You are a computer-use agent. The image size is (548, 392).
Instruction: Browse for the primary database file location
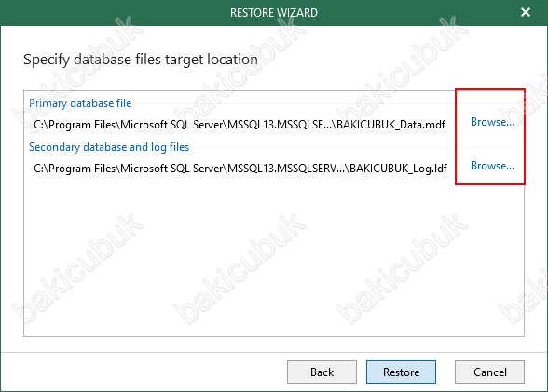click(x=492, y=122)
